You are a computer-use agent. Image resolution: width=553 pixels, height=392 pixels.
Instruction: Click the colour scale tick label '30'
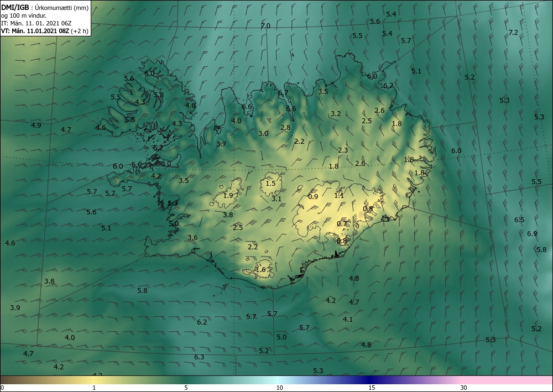(x=464, y=388)
